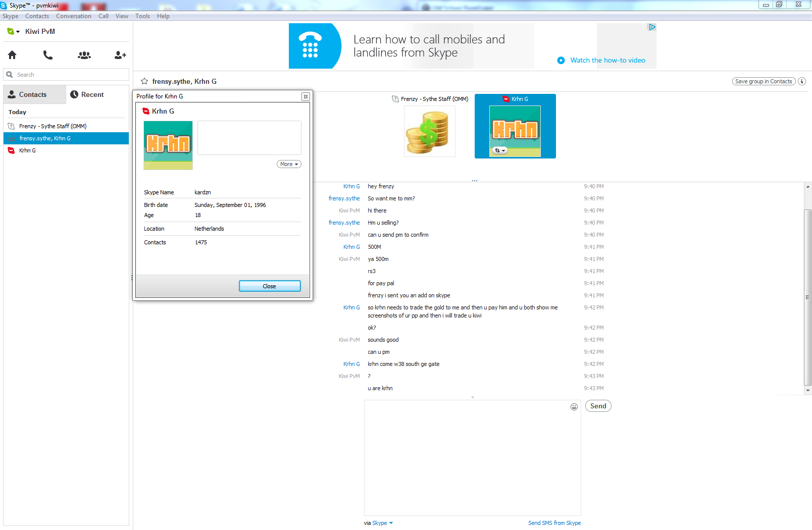
Task: Click the Krhn avatar in profile dialog
Action: coord(168,145)
